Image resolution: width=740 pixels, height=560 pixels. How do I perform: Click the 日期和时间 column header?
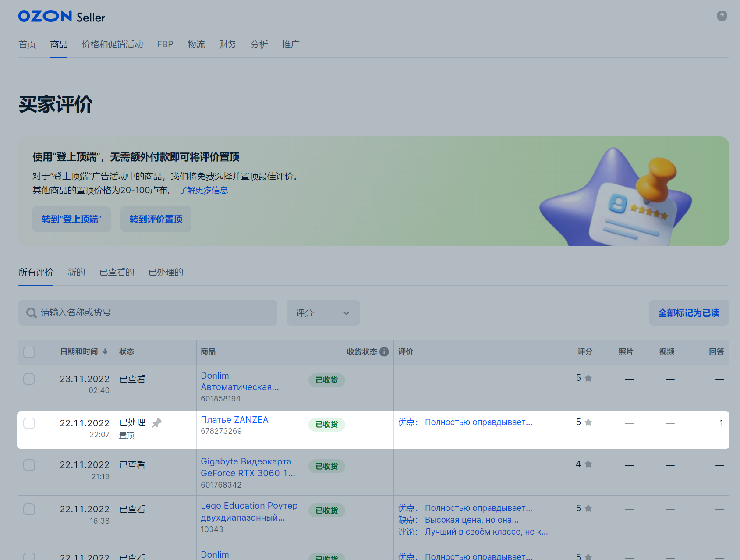(x=79, y=352)
